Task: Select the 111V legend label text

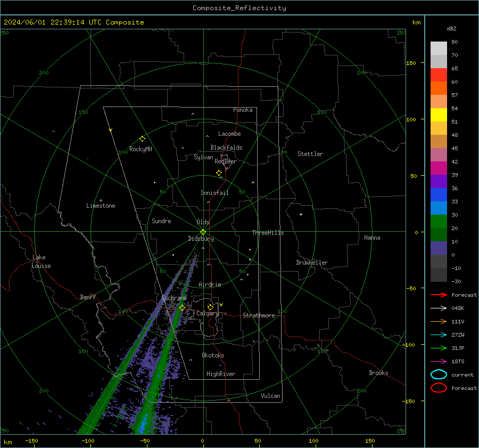Action: pos(458,321)
